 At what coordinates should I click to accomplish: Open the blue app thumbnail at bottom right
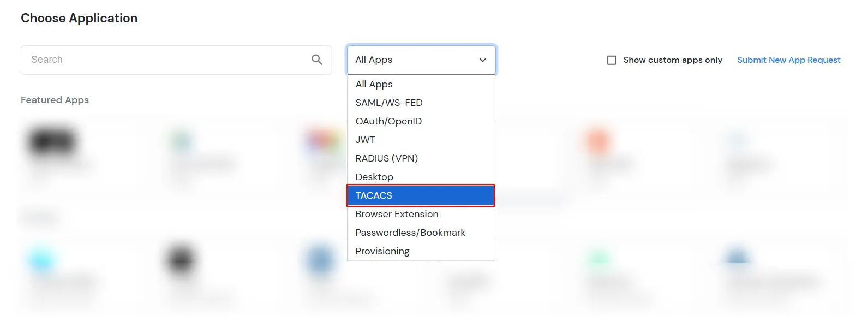(x=737, y=257)
